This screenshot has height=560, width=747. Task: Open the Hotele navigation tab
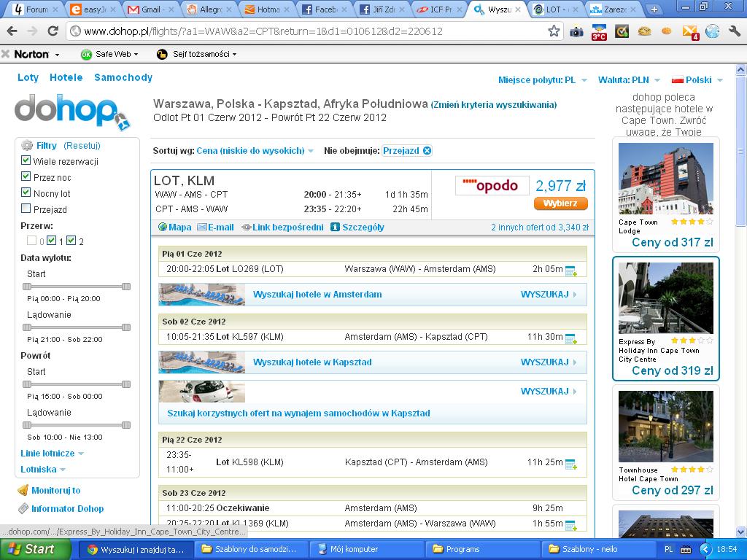66,77
